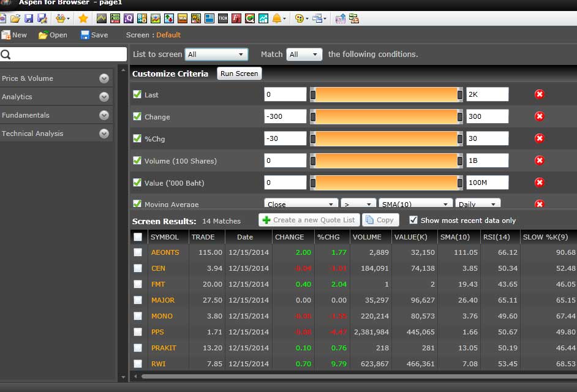Click the alert bell icon in toolbar
Screen dimensions: 577x392
coord(277,18)
